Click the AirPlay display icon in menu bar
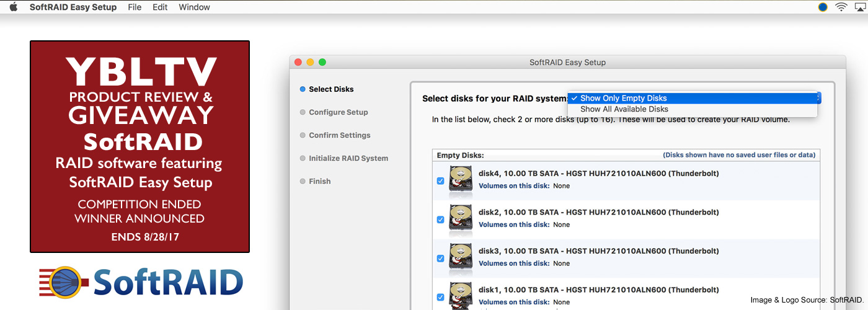 (860, 7)
